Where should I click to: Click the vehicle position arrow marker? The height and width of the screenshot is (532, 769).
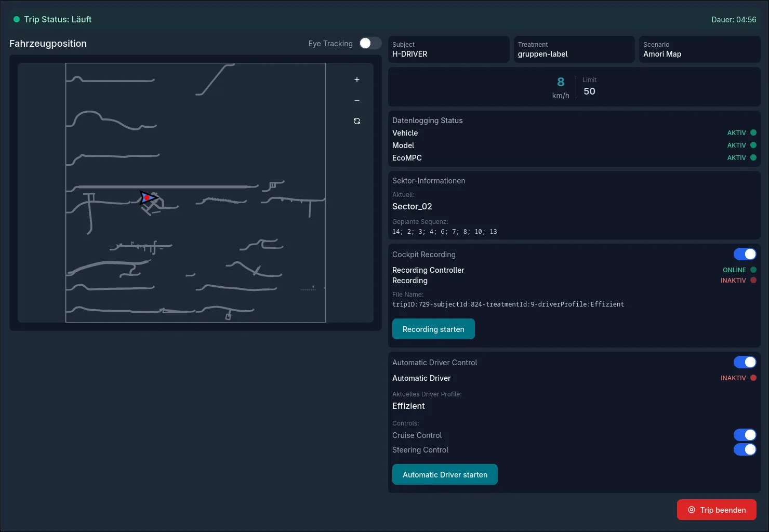pos(148,197)
